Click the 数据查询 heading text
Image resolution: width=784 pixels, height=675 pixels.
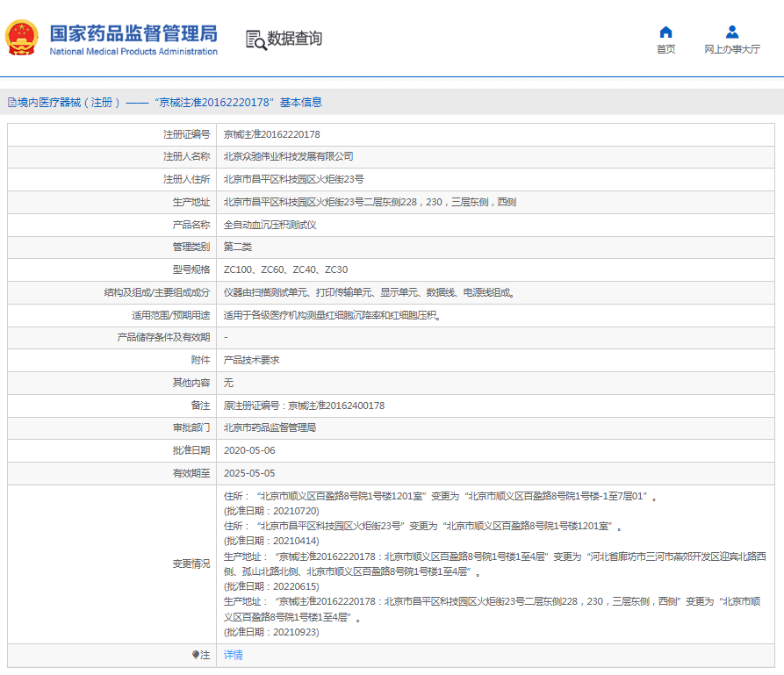click(294, 39)
